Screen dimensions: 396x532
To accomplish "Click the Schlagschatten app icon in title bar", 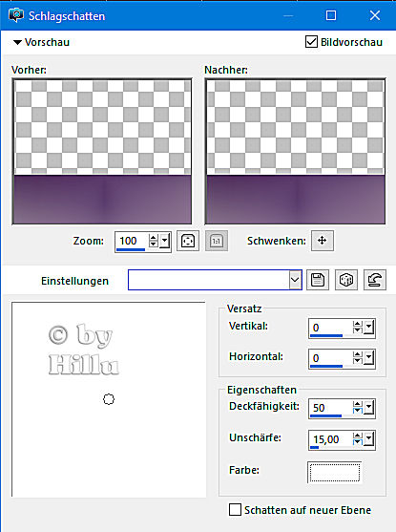I will 16,15.
